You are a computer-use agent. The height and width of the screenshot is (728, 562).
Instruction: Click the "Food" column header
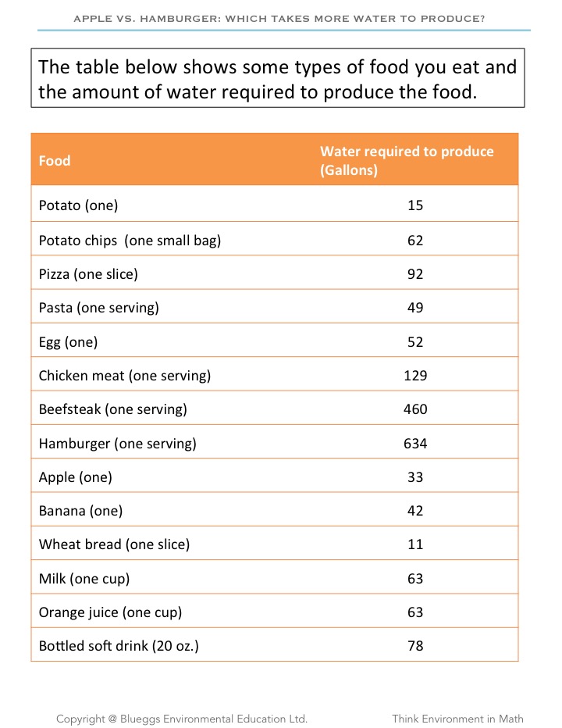coord(55,161)
